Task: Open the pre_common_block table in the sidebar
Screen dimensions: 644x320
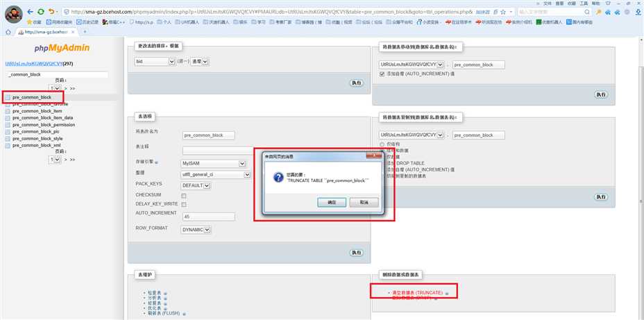Action: tap(32, 97)
